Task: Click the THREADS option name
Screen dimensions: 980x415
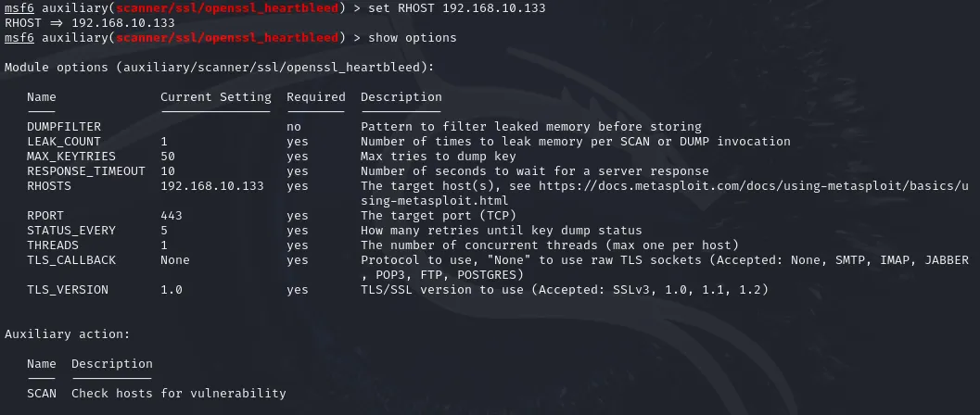Action: point(53,245)
